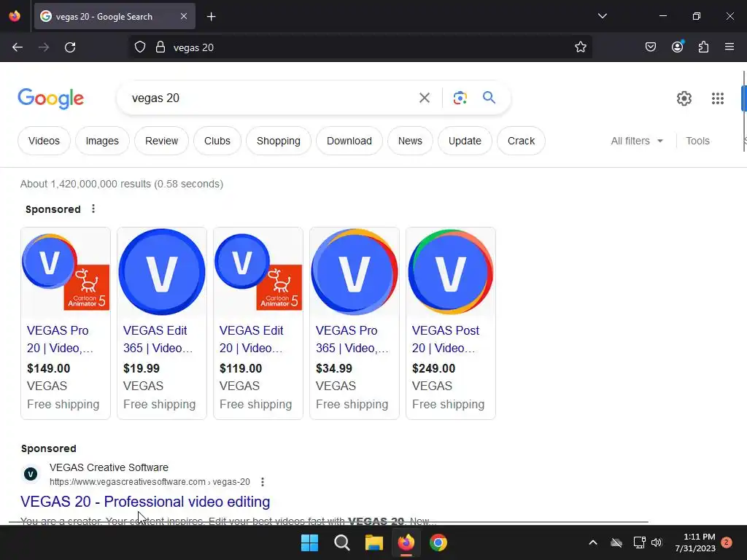This screenshot has height=560, width=747.
Task: Click the VEGAS Edit 20 product thumbnail
Action: [258, 272]
